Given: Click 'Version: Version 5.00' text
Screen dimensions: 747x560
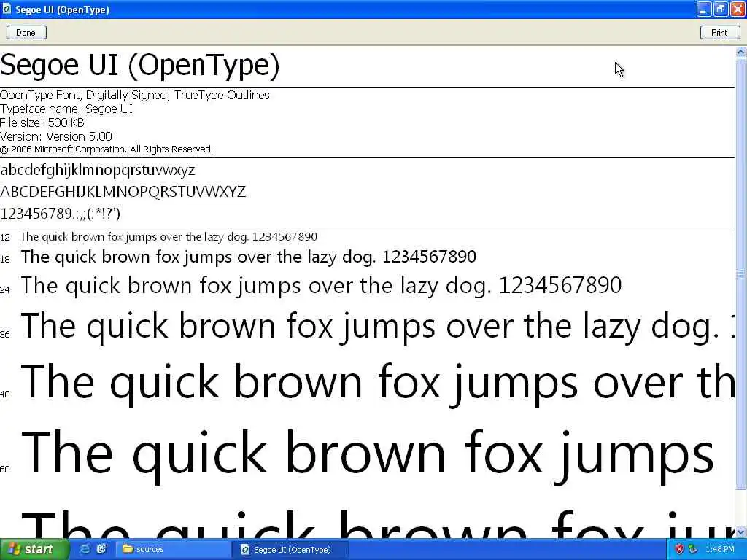Looking at the screenshot, I should [55, 136].
